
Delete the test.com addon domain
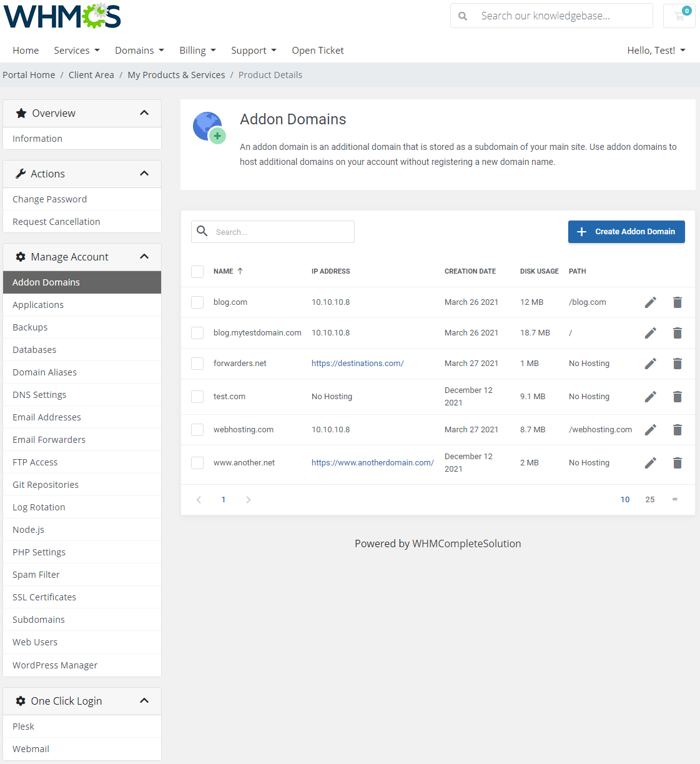coord(678,396)
